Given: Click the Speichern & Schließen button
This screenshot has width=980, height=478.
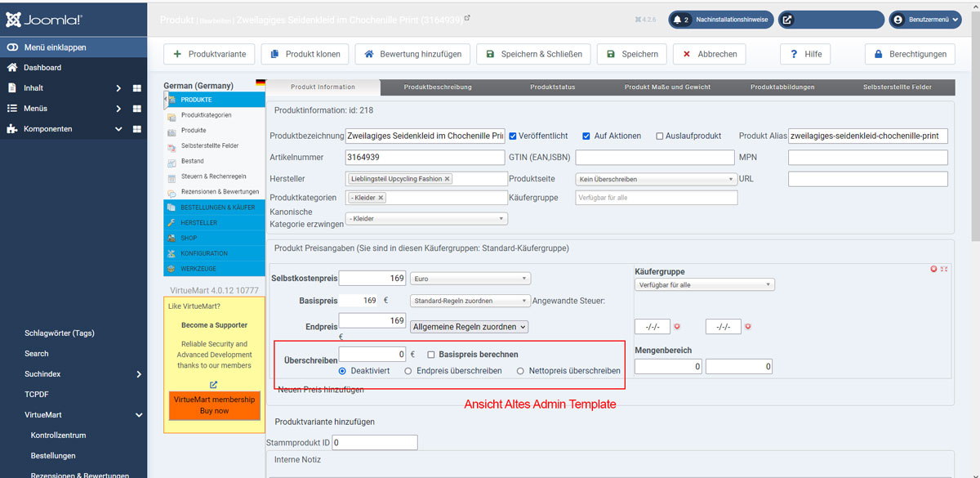Looking at the screenshot, I should click(x=534, y=54).
